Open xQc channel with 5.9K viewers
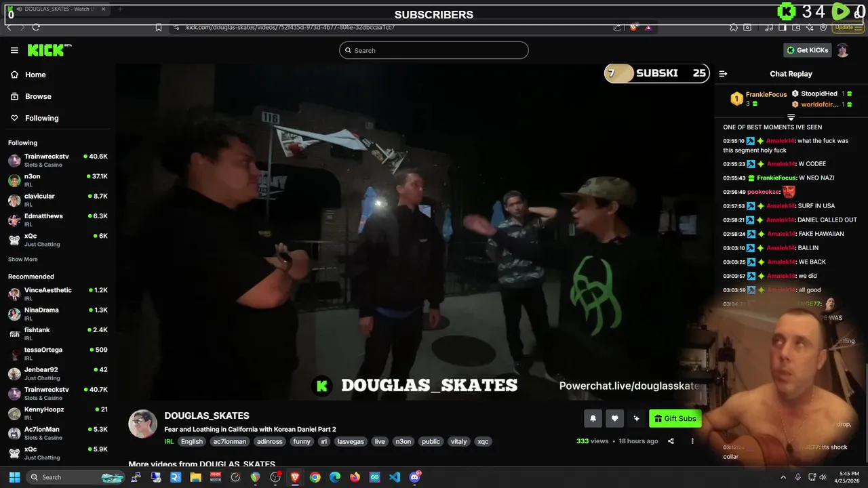 58,453
